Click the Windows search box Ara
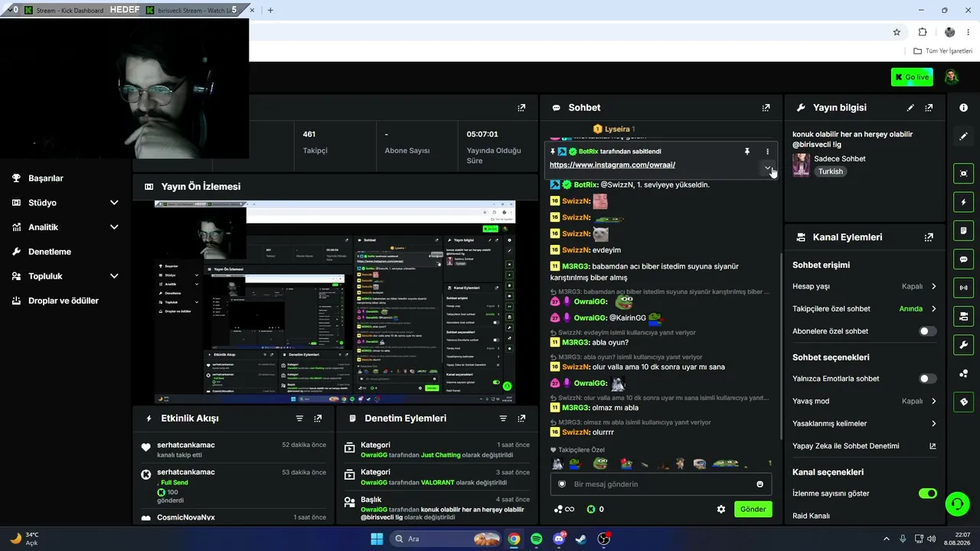980x551 pixels. point(447,539)
